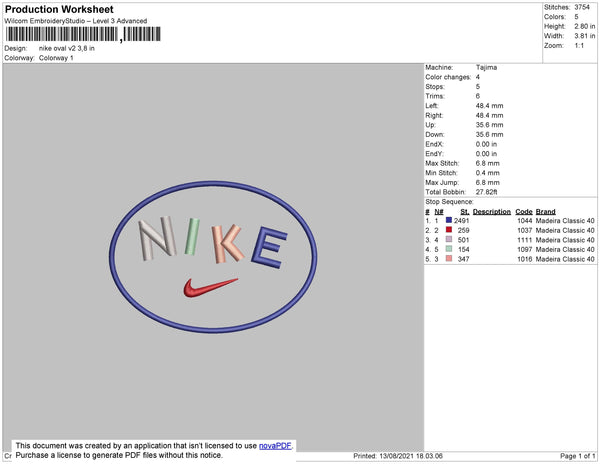
Task: Click the Stitches value 3754
Action: tap(582, 7)
